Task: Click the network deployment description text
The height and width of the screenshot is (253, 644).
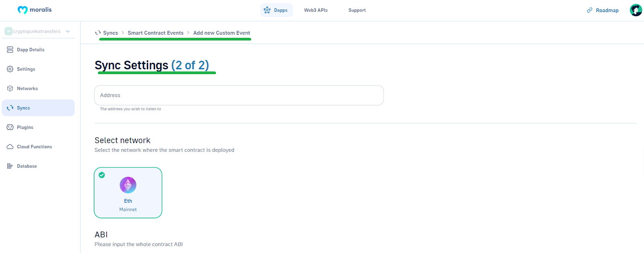Action: click(164, 150)
